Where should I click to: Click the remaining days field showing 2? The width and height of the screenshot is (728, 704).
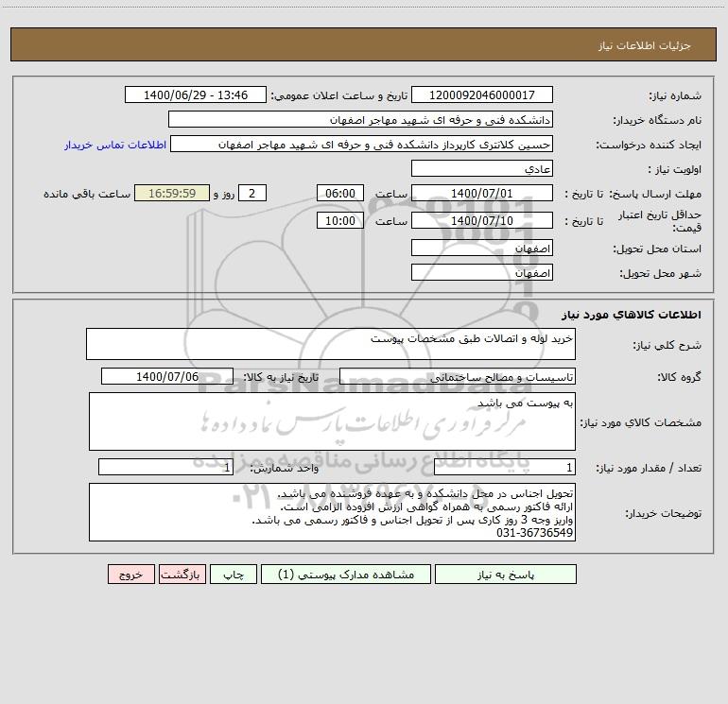[x=252, y=193]
